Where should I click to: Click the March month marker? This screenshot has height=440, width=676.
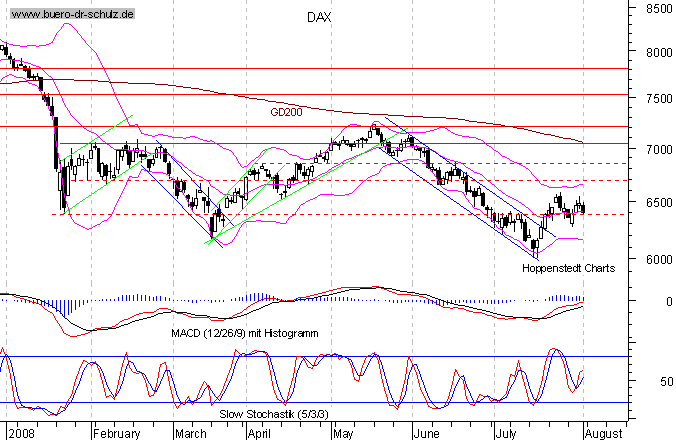click(190, 434)
